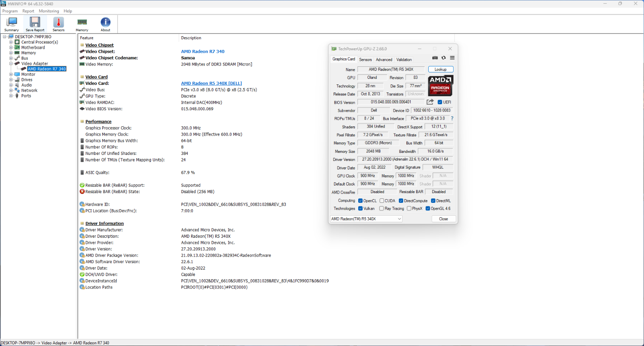This screenshot has width=644, height=346.
Task: Open the AMD Radeon R7 340 chipset link
Action: [x=203, y=51]
